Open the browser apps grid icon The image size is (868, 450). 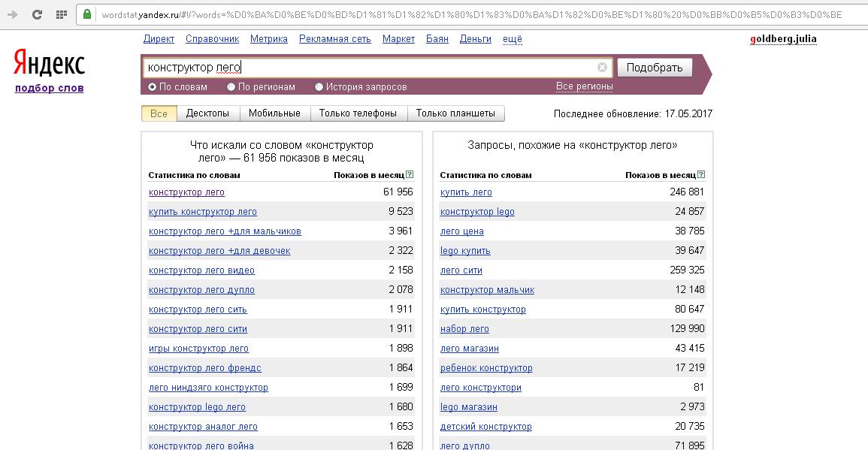[62, 14]
